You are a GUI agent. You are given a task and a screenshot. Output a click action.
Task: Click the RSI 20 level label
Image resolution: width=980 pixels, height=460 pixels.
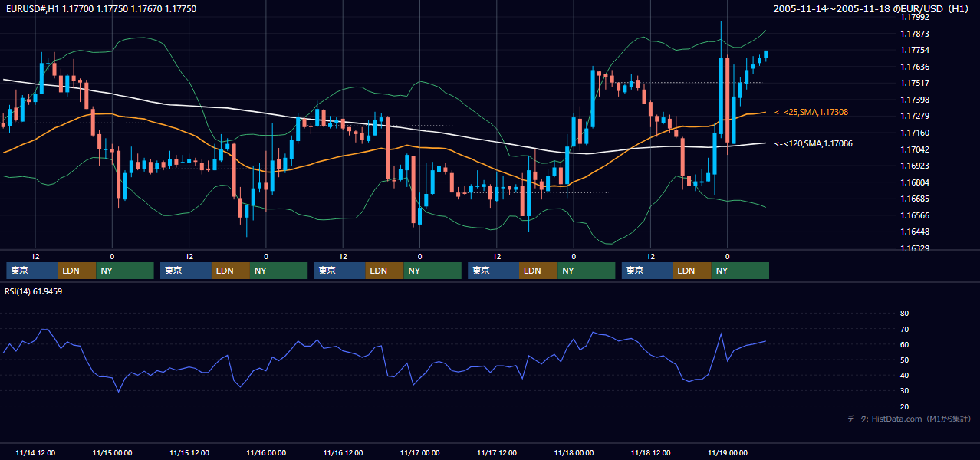(x=904, y=406)
